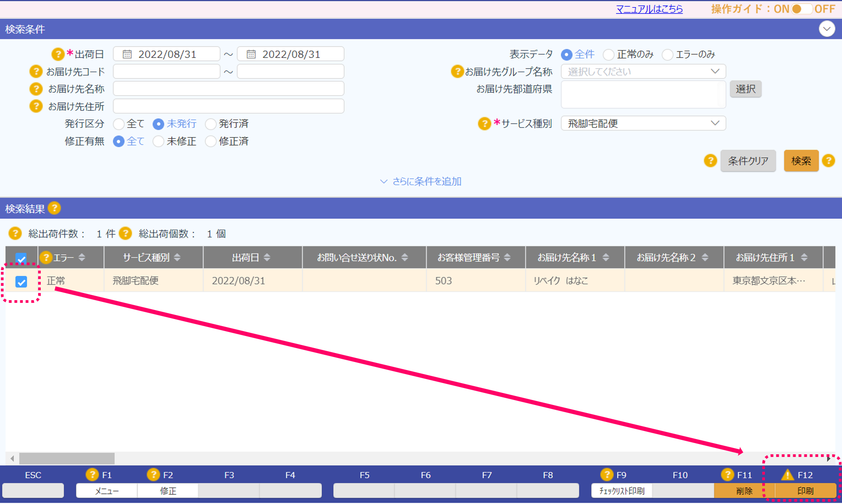Viewport: 842px width, 504px height.
Task: Open マニュアルはこちら link
Action: click(x=649, y=9)
